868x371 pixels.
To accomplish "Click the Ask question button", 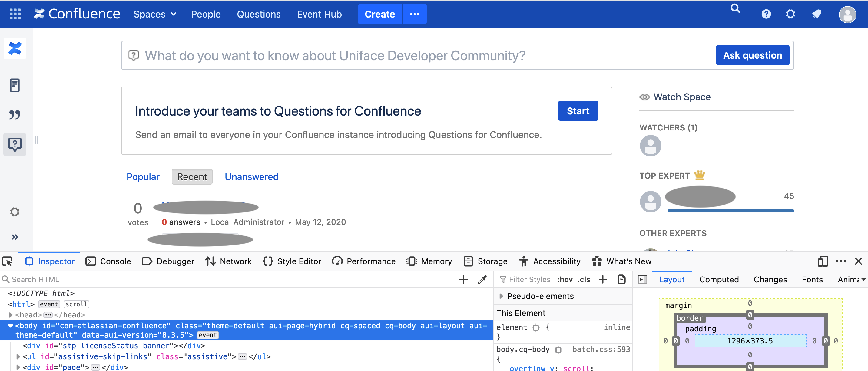I will tap(752, 55).
